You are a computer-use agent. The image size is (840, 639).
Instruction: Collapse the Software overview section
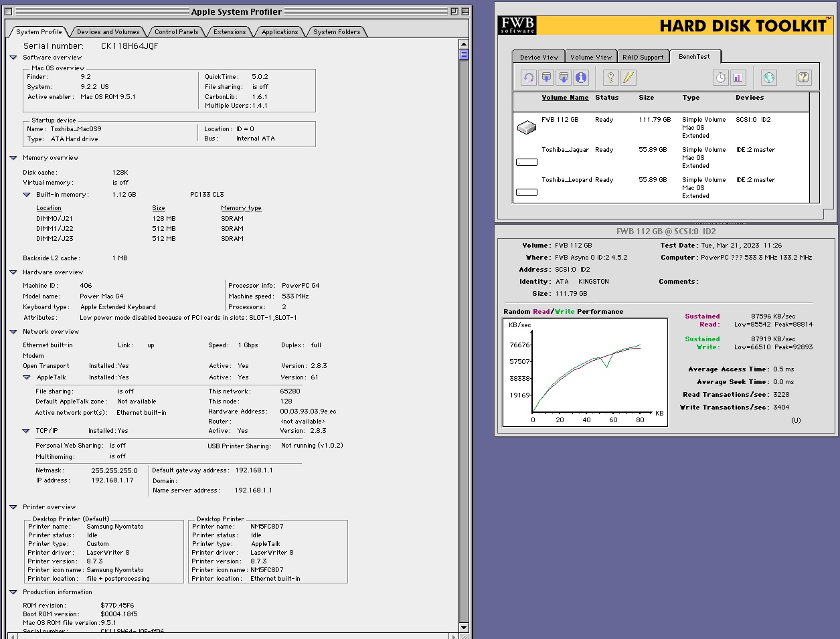click(13, 58)
